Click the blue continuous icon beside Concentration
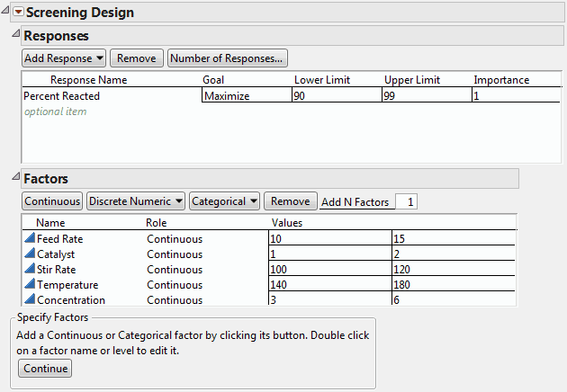Viewport: 567px width, 392px height. (29, 300)
